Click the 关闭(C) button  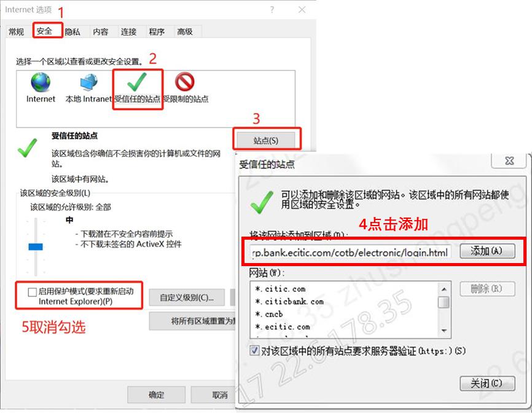(487, 383)
